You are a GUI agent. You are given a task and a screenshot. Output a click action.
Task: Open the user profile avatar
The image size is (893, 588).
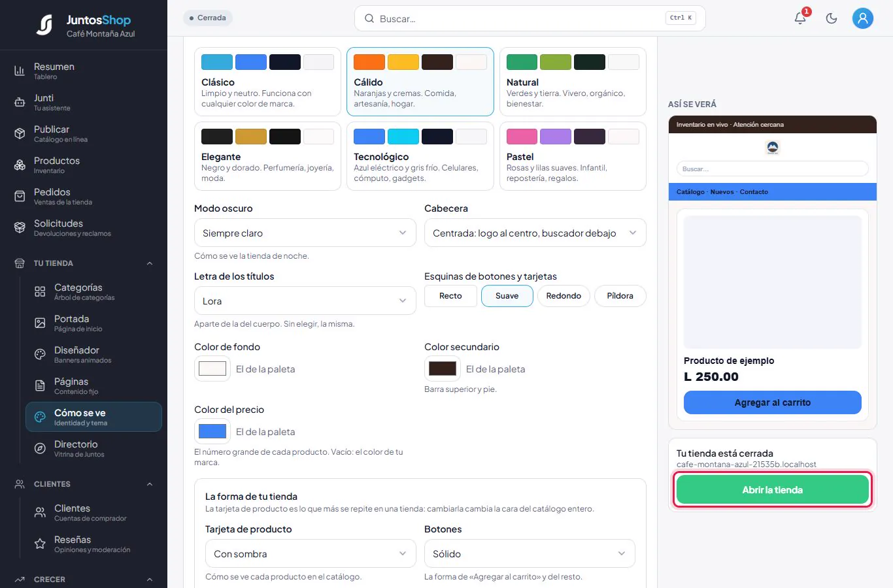863,18
